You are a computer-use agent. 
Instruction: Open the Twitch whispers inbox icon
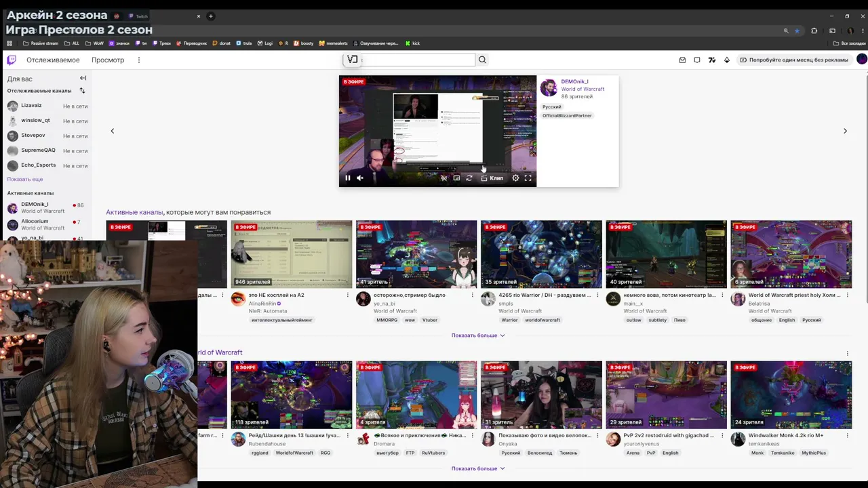coord(682,60)
